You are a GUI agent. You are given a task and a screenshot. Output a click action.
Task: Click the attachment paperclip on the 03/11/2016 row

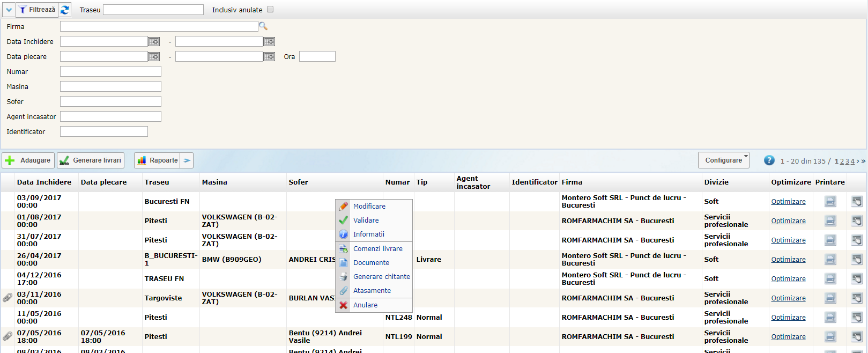(8, 298)
